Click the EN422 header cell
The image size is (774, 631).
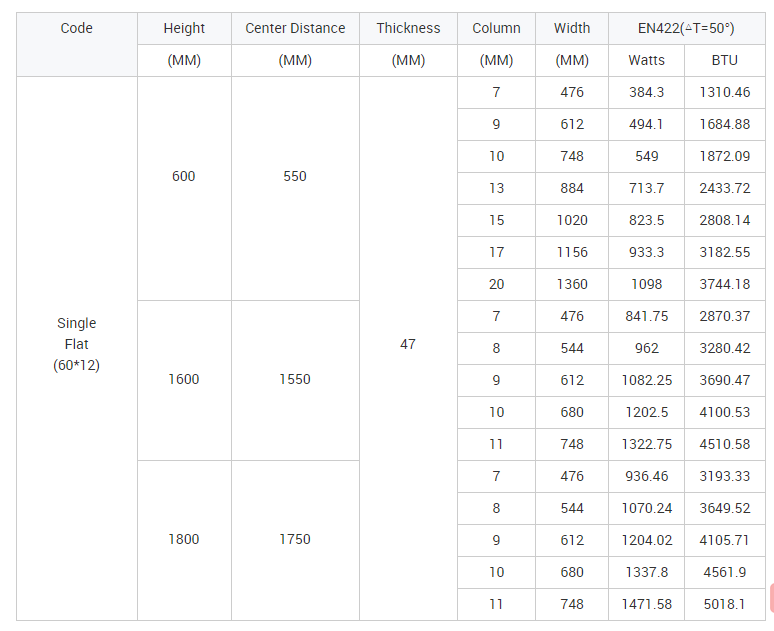687,29
